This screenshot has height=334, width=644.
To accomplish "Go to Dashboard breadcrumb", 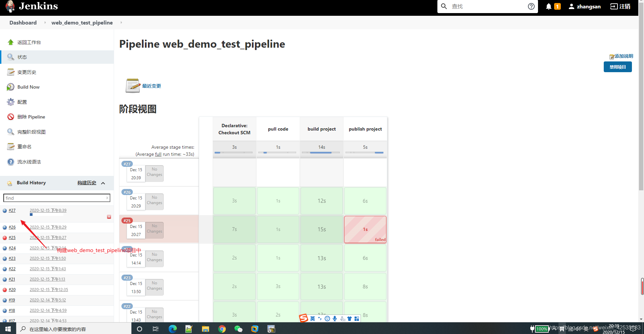I will [23, 22].
